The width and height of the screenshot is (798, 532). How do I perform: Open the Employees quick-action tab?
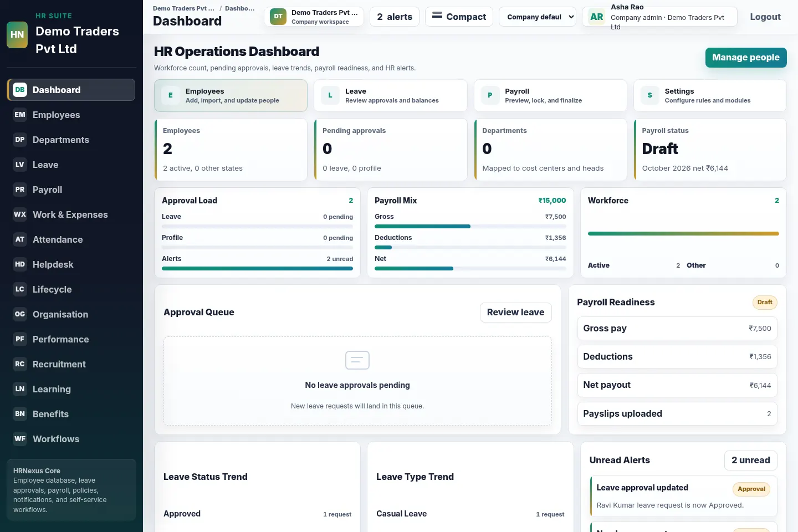coord(231,95)
